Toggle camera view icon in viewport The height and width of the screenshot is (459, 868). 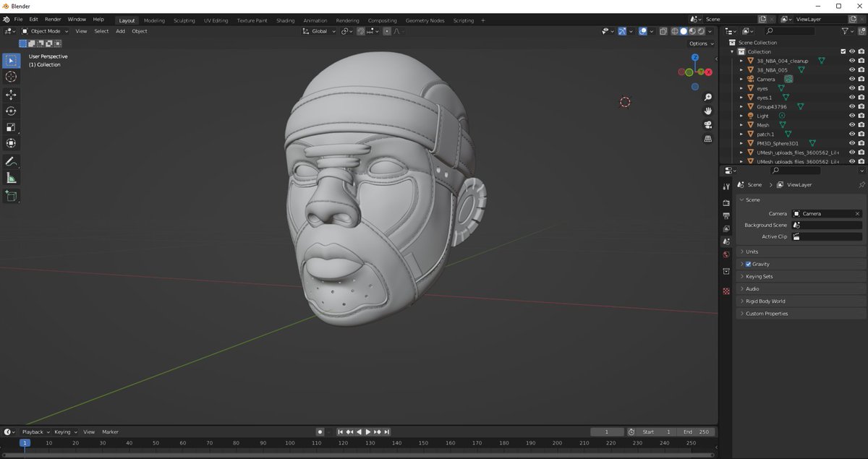point(707,124)
